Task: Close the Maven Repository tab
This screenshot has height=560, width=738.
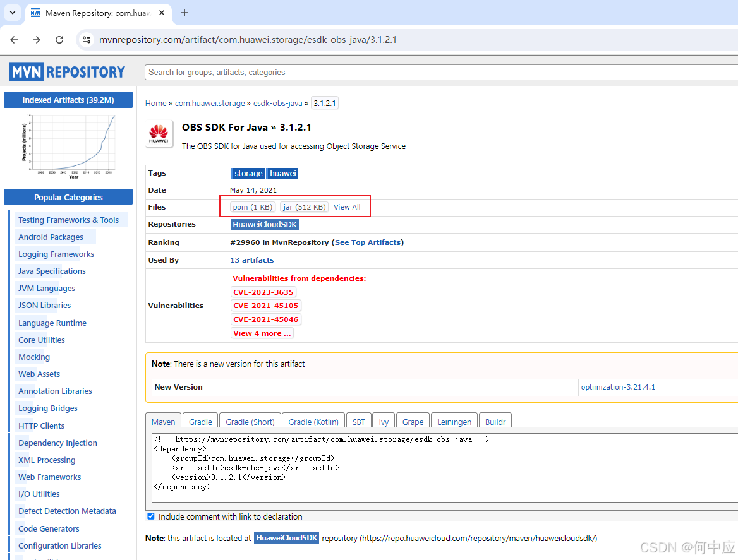Action: click(162, 13)
